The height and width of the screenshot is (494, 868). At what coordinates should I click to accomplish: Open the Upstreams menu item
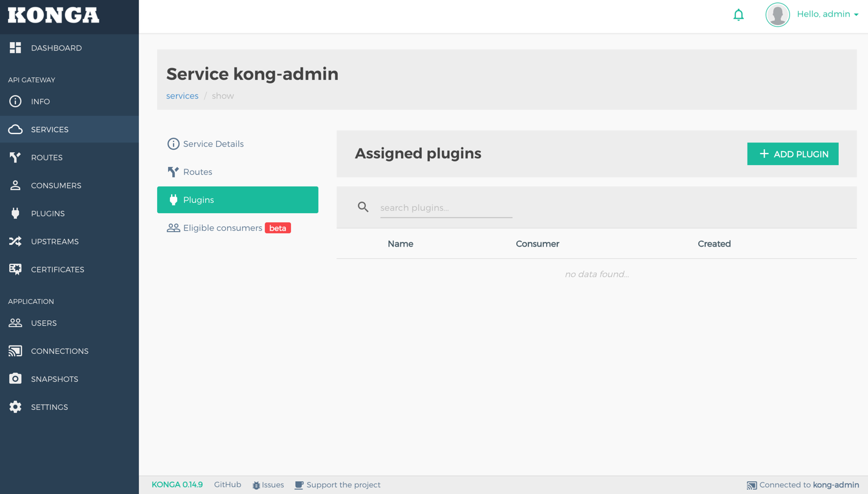(69, 241)
